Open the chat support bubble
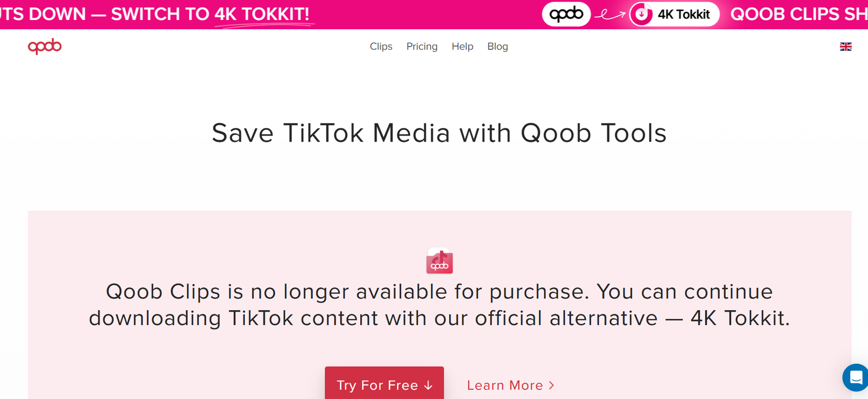The image size is (868, 399). click(856, 377)
